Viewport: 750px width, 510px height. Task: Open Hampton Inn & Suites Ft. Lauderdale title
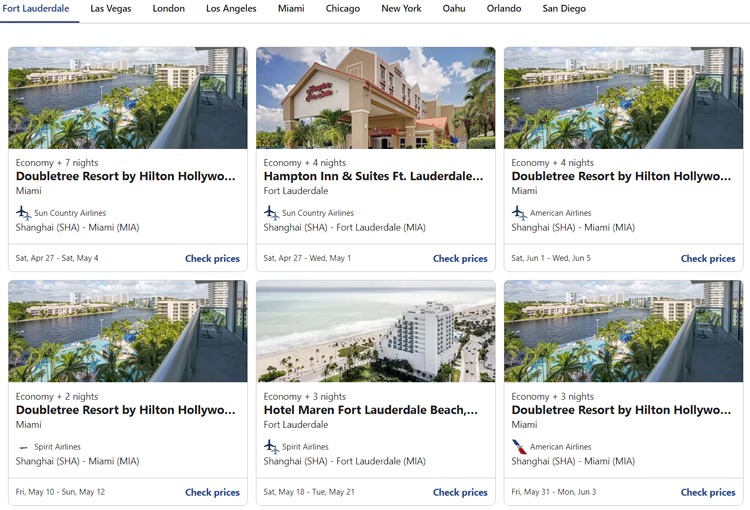[373, 176]
